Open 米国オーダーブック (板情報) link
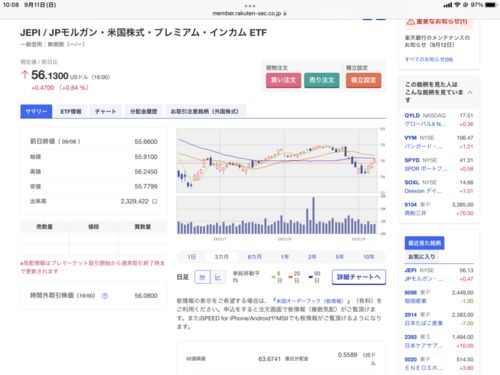This screenshot has height=375, width=500. 310,301
